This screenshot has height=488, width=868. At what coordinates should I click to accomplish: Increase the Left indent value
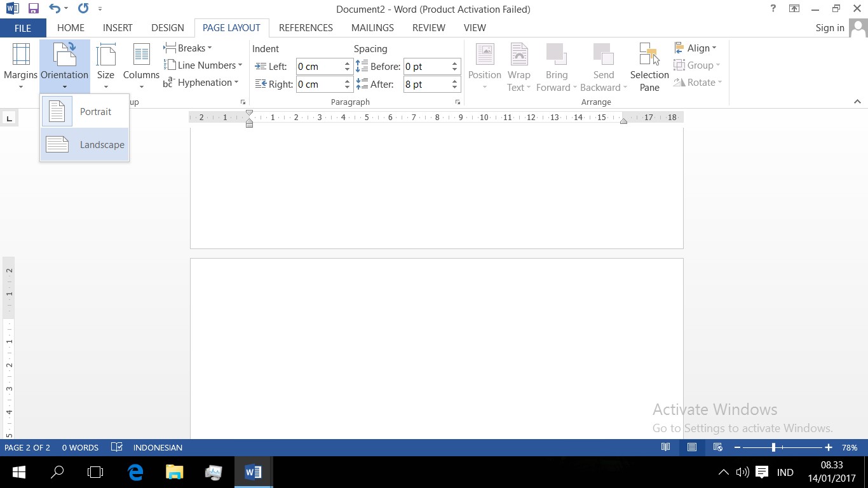(348, 64)
